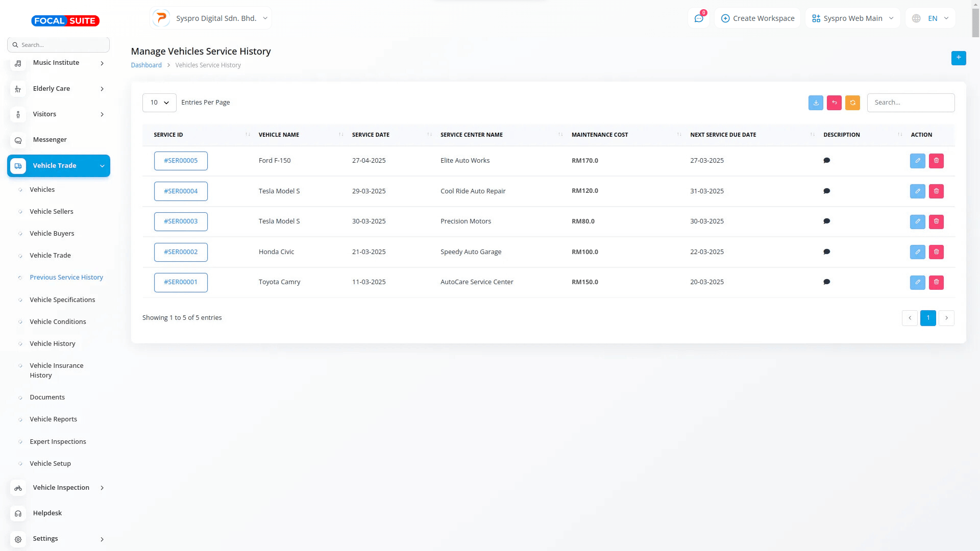Open the chat messages notification icon
This screenshot has width=980, height=551.
pos(699,18)
